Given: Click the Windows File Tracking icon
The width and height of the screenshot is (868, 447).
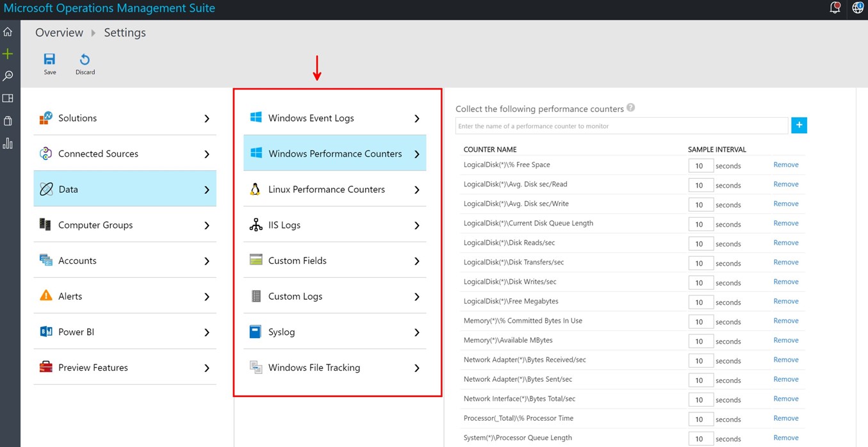Looking at the screenshot, I should [x=256, y=368].
